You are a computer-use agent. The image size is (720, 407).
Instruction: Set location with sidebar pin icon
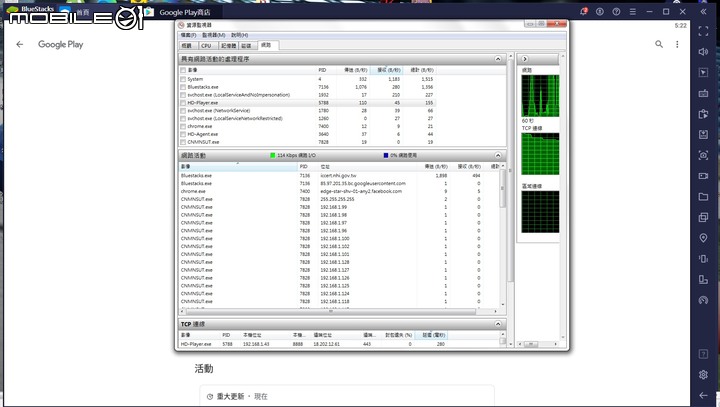click(703, 238)
